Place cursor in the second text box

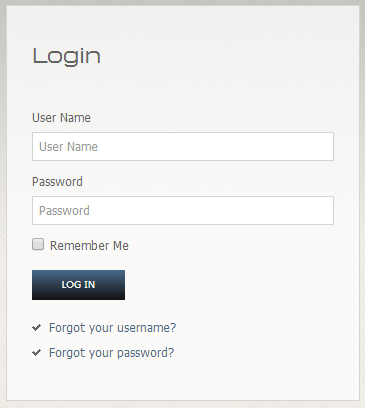pos(183,210)
